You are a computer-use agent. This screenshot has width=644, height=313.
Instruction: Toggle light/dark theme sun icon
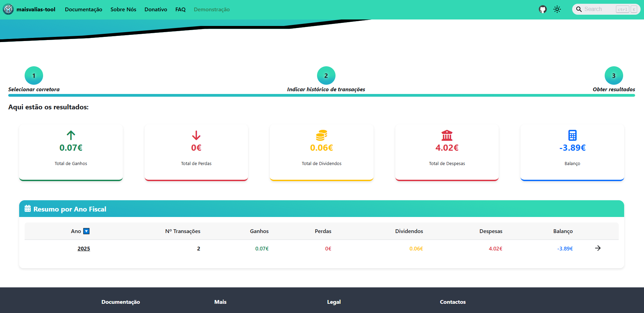pos(557,9)
